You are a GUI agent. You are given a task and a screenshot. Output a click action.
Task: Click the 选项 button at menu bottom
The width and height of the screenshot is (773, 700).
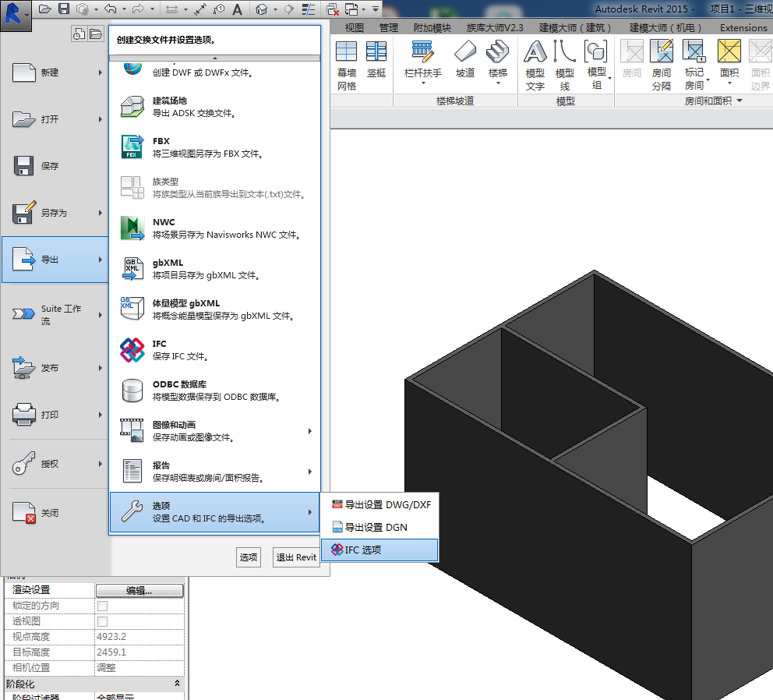249,557
